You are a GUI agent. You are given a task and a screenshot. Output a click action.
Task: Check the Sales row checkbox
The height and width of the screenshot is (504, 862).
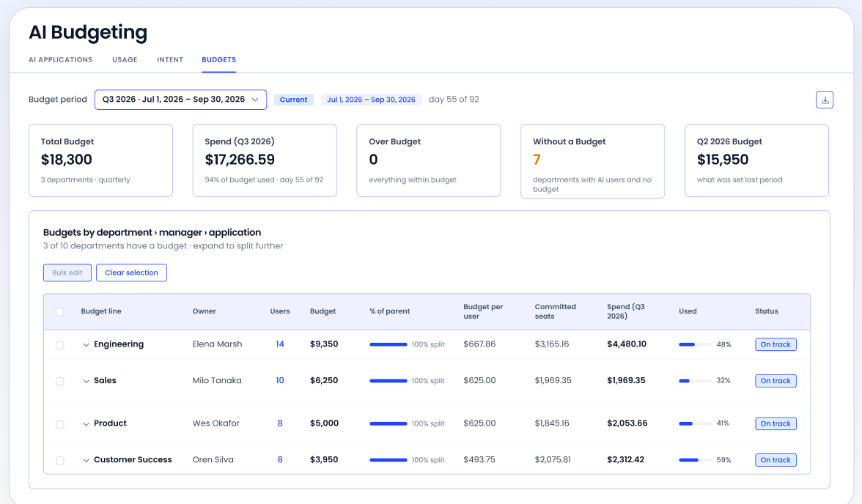60,382
